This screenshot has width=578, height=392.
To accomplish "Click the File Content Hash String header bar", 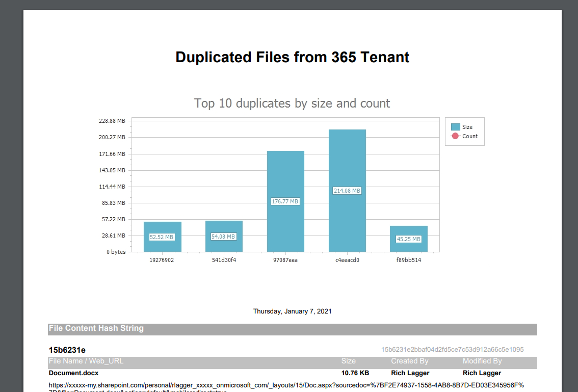I will click(x=96, y=328).
